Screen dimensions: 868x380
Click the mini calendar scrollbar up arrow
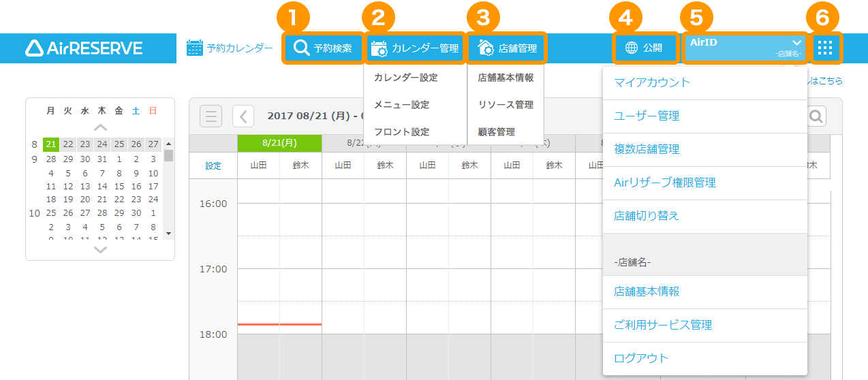coord(168,144)
